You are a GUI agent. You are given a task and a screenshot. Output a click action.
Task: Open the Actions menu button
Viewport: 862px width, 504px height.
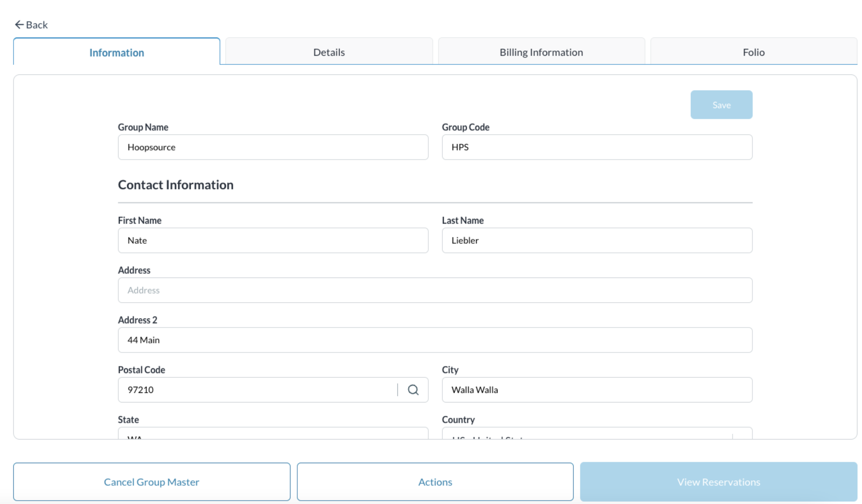pyautogui.click(x=435, y=482)
